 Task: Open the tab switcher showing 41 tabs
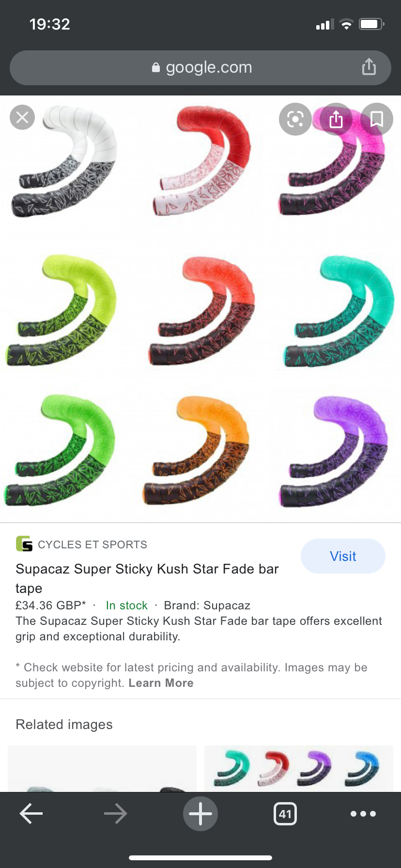[285, 814]
